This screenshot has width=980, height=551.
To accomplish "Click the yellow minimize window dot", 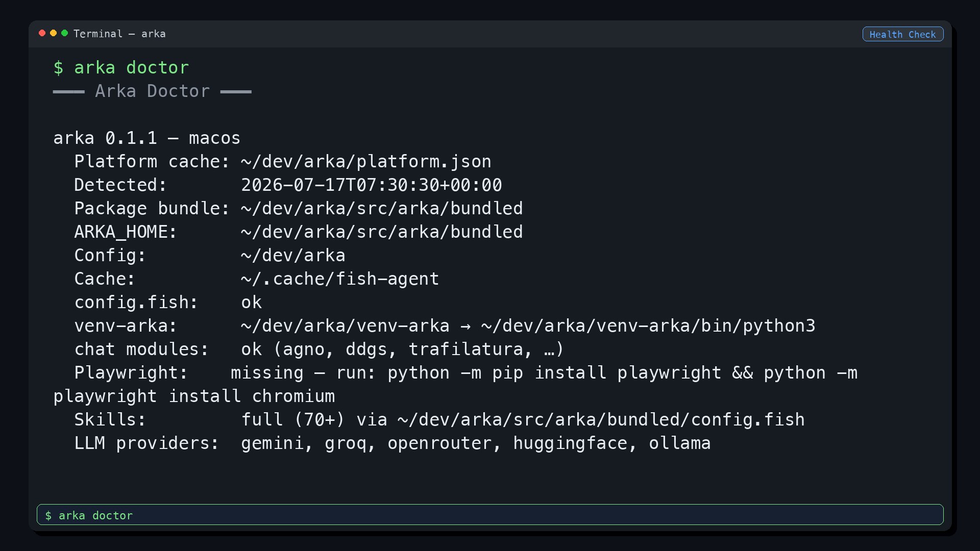I will pos(53,33).
